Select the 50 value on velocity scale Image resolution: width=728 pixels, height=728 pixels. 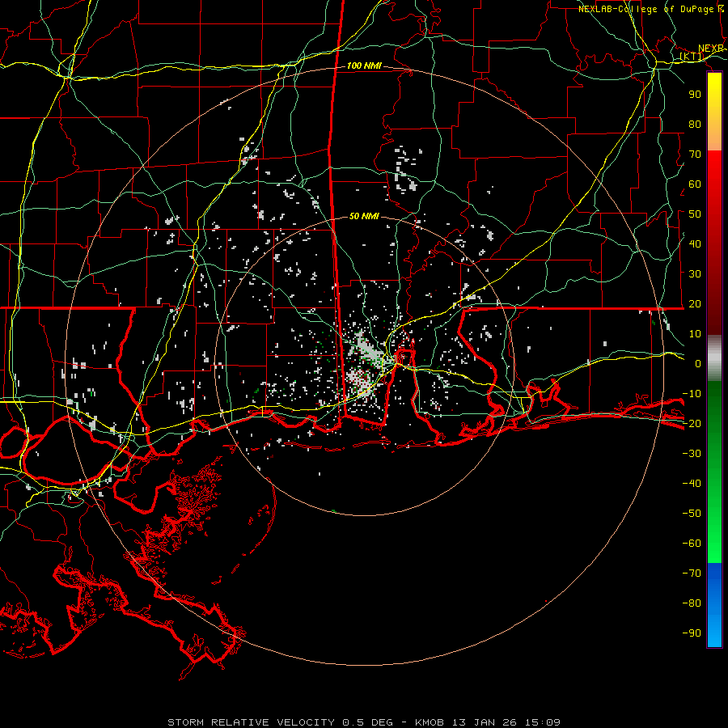[x=695, y=214]
